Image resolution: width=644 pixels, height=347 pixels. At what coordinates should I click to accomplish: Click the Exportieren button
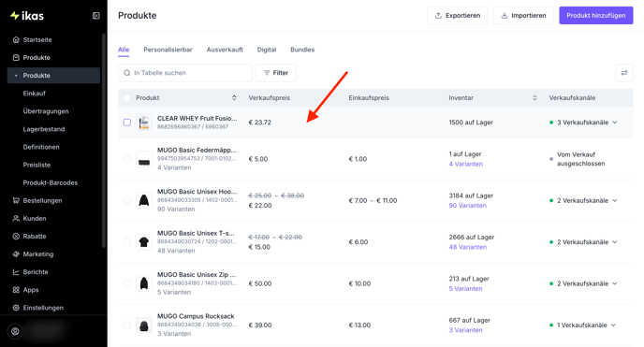pos(457,16)
